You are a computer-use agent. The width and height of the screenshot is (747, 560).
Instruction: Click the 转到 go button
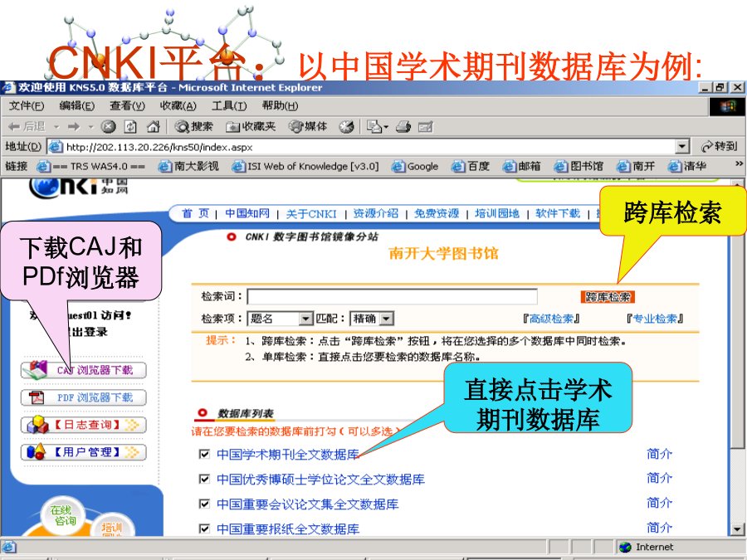click(x=720, y=146)
